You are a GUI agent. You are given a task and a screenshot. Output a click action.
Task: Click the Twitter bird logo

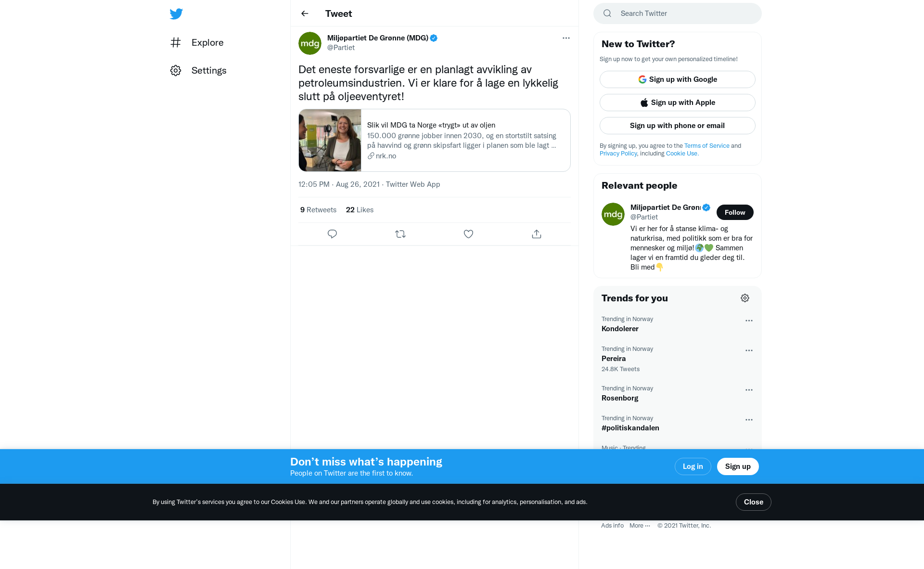coord(176,13)
